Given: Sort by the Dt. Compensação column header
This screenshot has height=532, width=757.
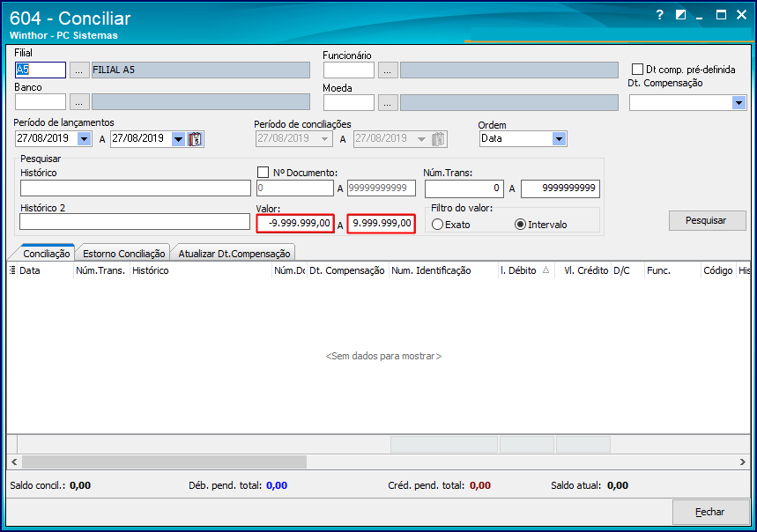Looking at the screenshot, I should [347, 270].
